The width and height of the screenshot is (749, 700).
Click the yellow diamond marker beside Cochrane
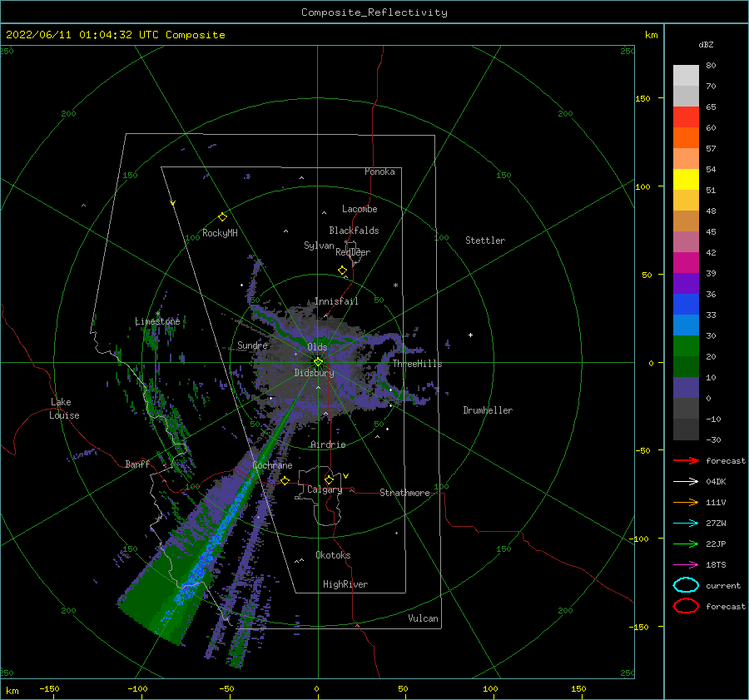click(x=285, y=480)
